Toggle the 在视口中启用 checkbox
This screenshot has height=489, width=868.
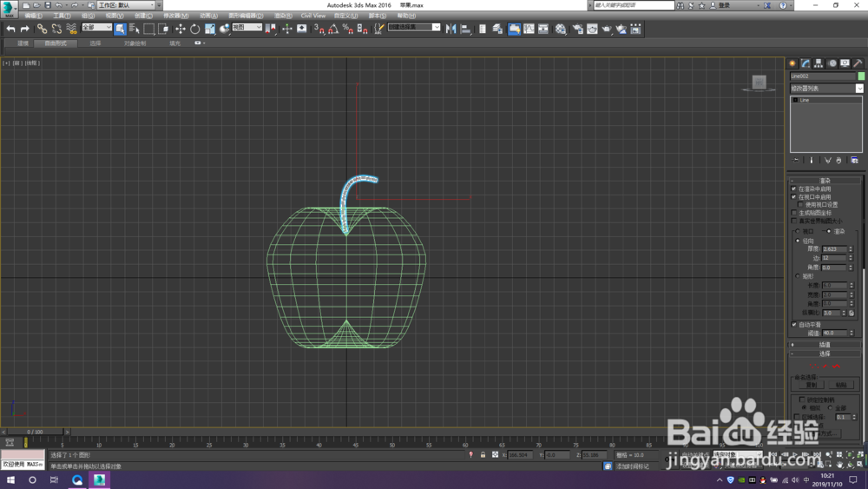[x=794, y=196]
